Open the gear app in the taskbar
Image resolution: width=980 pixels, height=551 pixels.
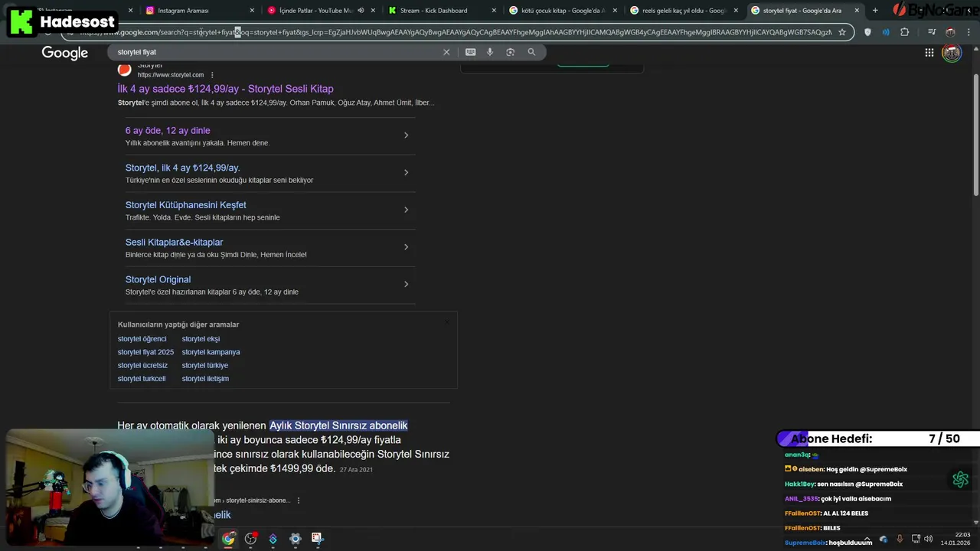pos(295,539)
